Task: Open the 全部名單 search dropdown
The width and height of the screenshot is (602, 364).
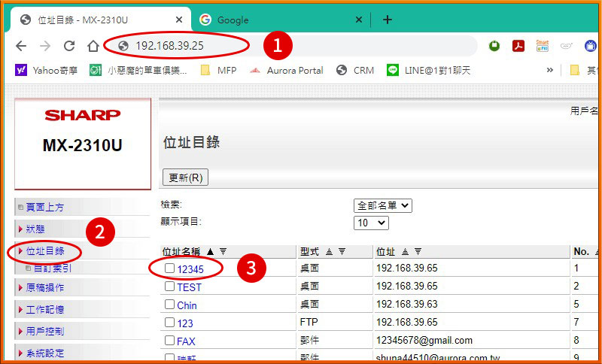Action: [382, 205]
